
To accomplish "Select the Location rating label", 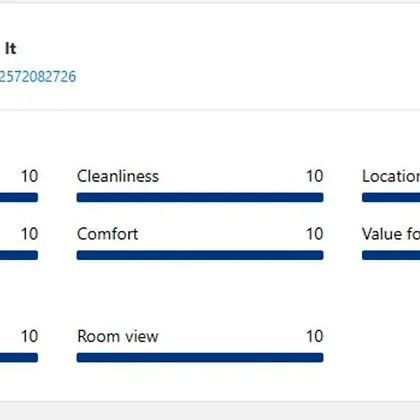I will coord(391,176).
